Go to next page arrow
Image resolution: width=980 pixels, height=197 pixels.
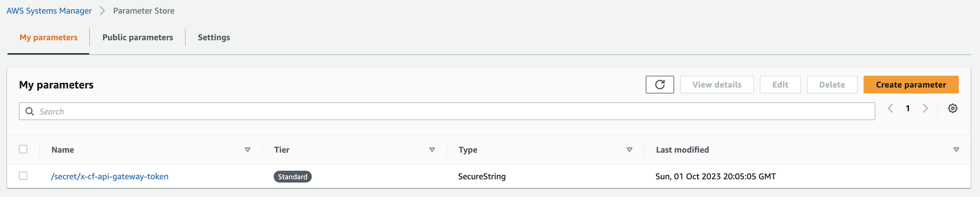[x=925, y=108]
